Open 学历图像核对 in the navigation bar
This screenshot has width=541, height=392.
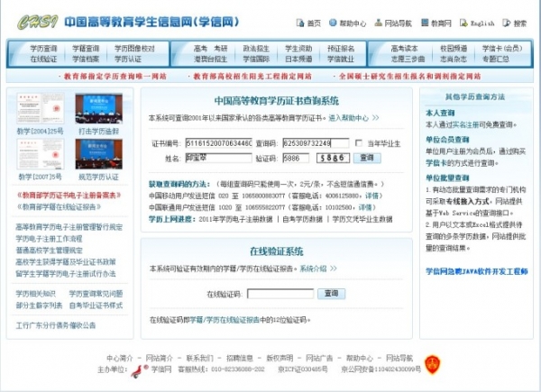134,49
